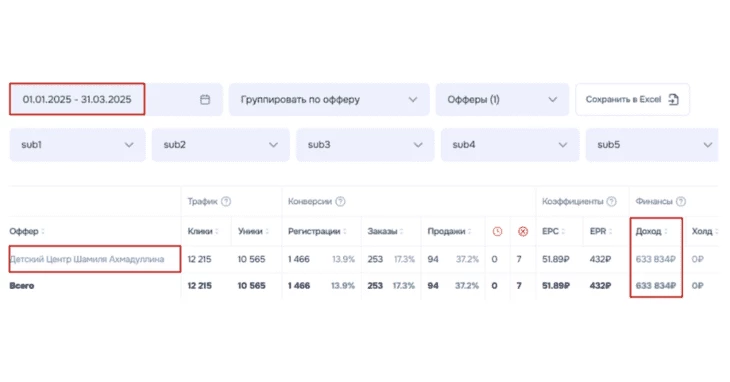
Task: Show the help tooltip next to Коэффициенты
Action: coord(612,201)
